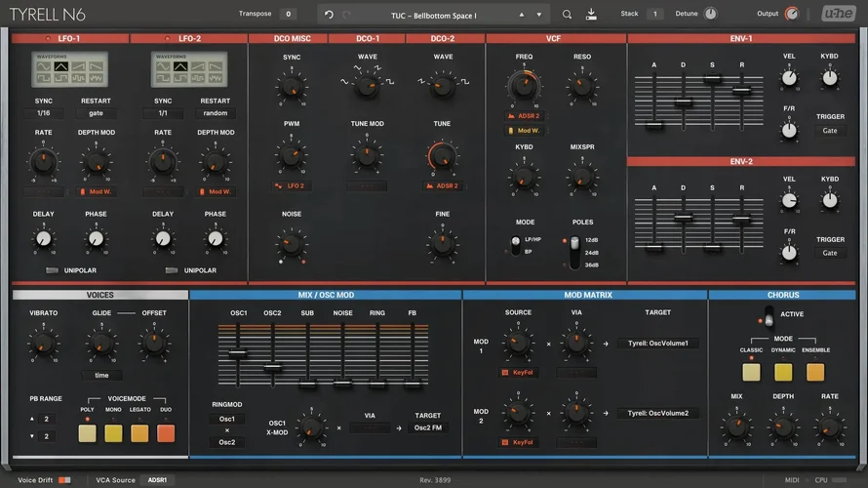Image resolution: width=868 pixels, height=488 pixels.
Task: Go to the next preset with down arrow
Action: tap(536, 15)
